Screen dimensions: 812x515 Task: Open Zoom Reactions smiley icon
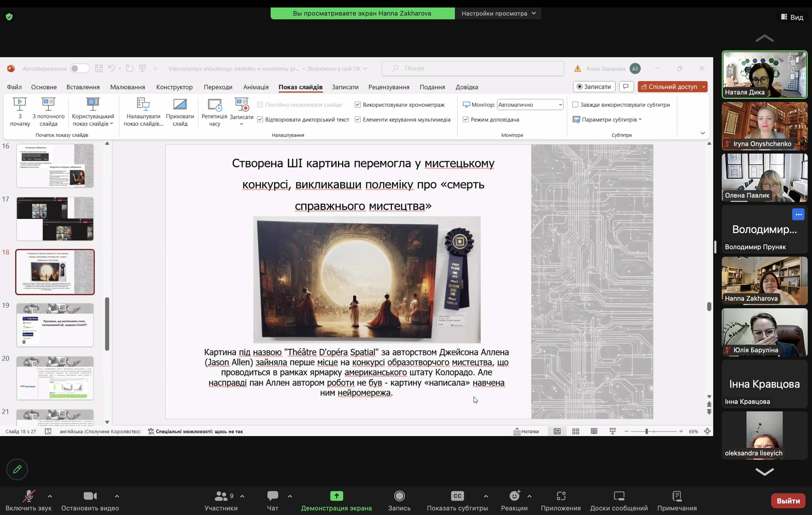[514, 496]
